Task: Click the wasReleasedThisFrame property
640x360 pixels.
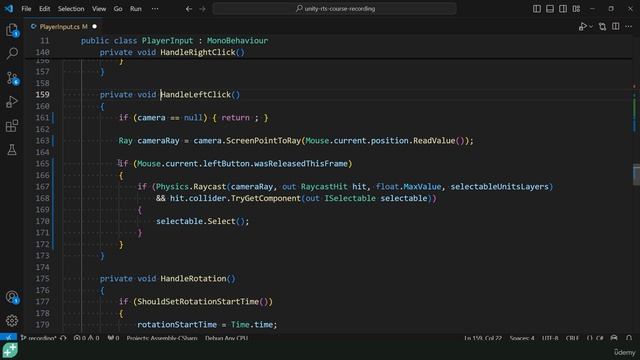Action: pyautogui.click(x=301, y=164)
